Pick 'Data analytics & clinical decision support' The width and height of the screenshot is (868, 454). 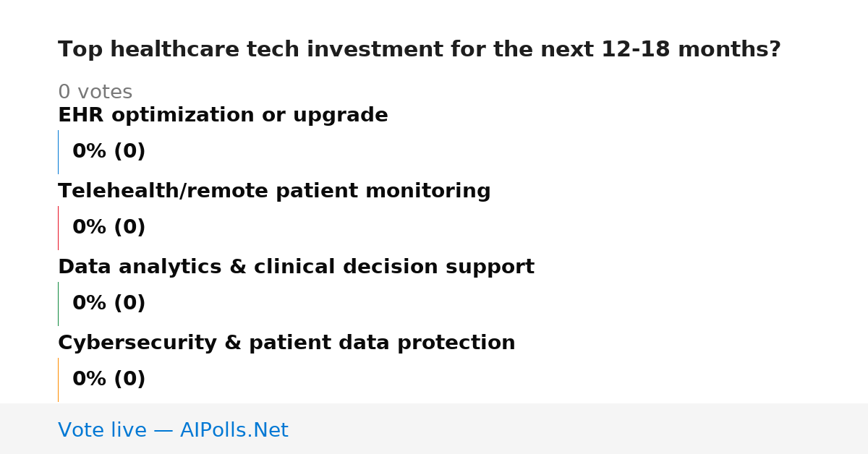(x=296, y=267)
